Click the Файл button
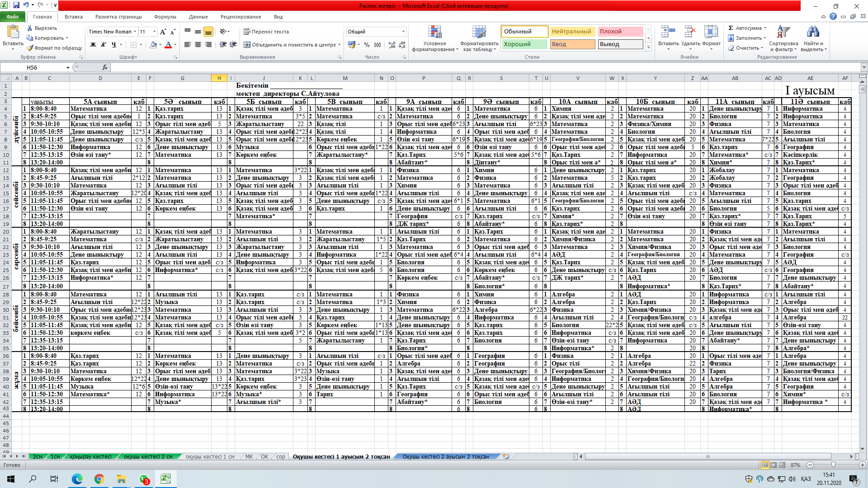The image size is (868, 488). point(13,17)
